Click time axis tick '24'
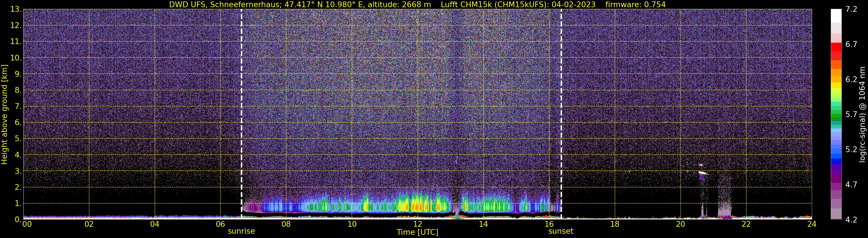This screenshot has height=238, width=868. [x=812, y=224]
